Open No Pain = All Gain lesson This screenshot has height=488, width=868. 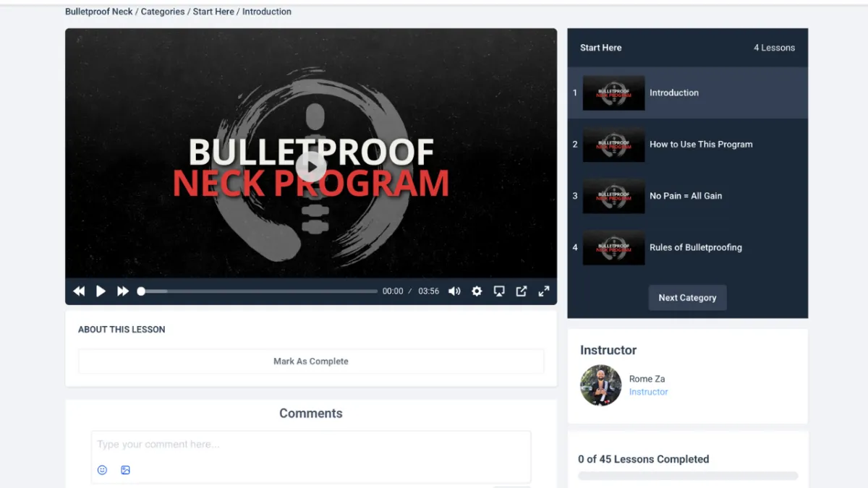(x=687, y=196)
